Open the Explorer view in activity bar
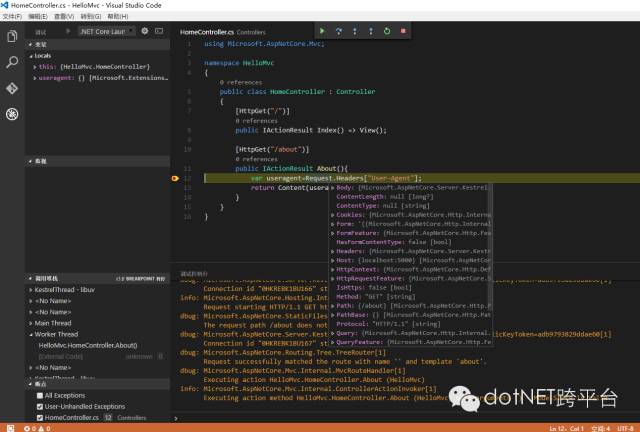Image resolution: width=640 pixels, height=432 pixels. [x=12, y=36]
